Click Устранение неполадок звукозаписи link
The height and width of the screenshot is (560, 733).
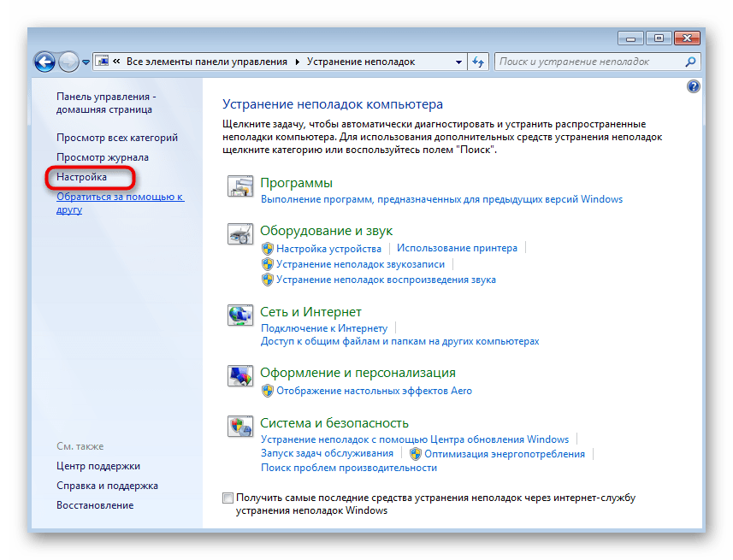point(360,264)
